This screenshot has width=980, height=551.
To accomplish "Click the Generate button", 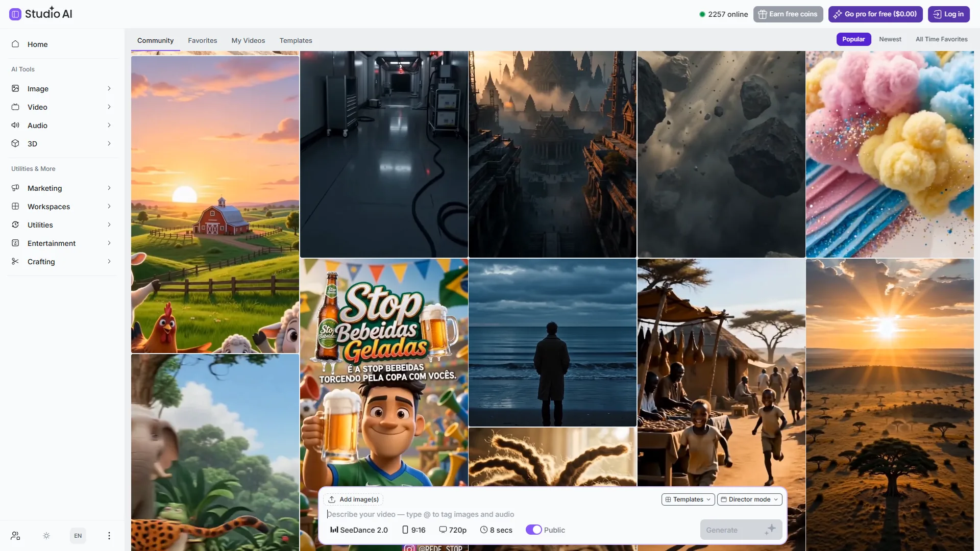I will 741,530.
